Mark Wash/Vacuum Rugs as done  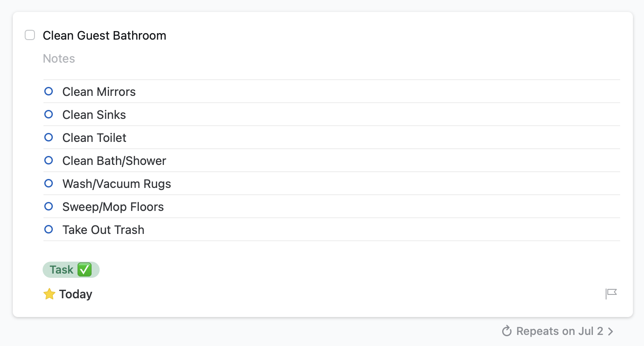point(49,184)
